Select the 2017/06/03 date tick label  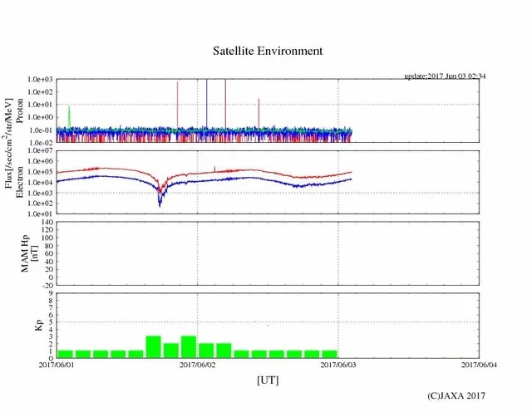pyautogui.click(x=338, y=365)
